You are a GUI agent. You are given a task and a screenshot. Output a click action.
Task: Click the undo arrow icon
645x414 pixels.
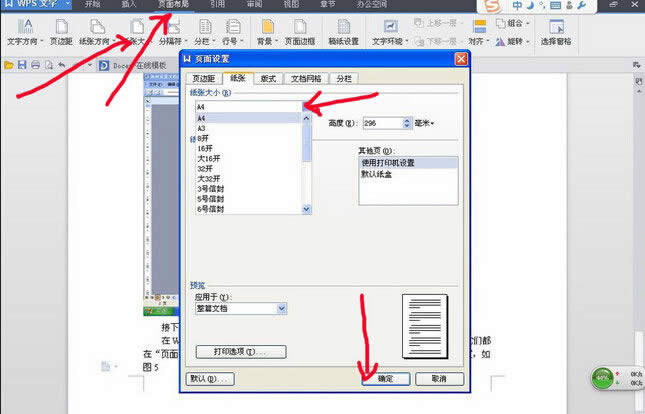click(62, 65)
